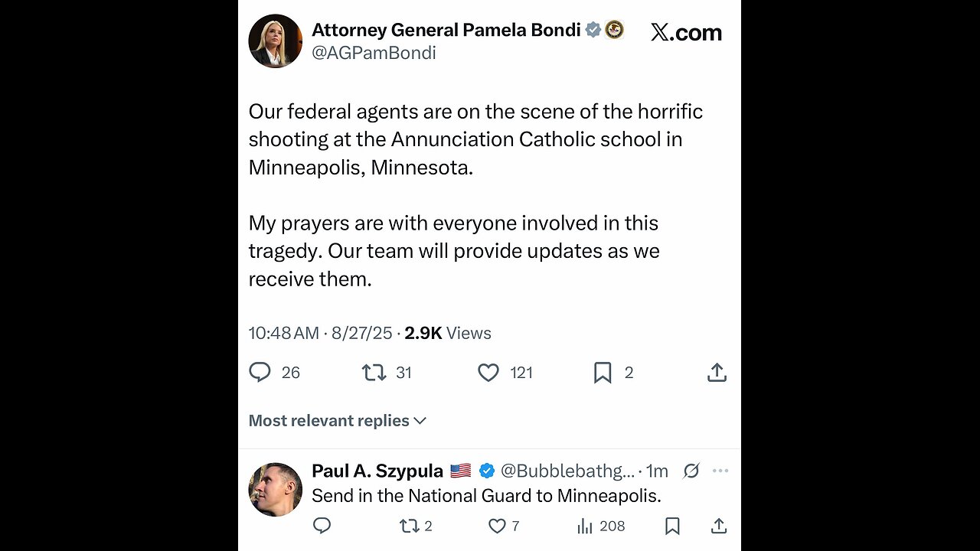The height and width of the screenshot is (551, 980).
Task: Share Paul A. Szypula's reply
Action: [718, 526]
